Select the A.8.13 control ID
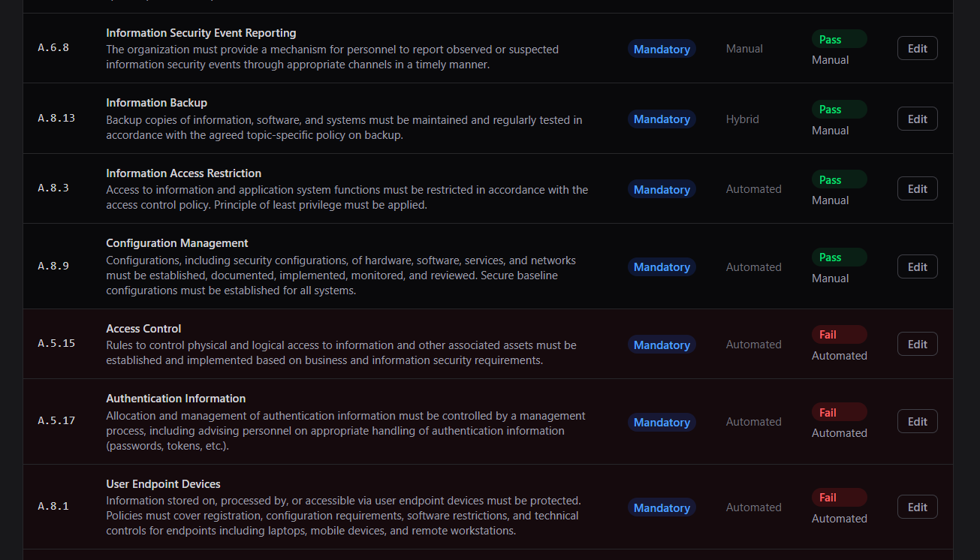This screenshot has width=980, height=560. click(x=56, y=118)
